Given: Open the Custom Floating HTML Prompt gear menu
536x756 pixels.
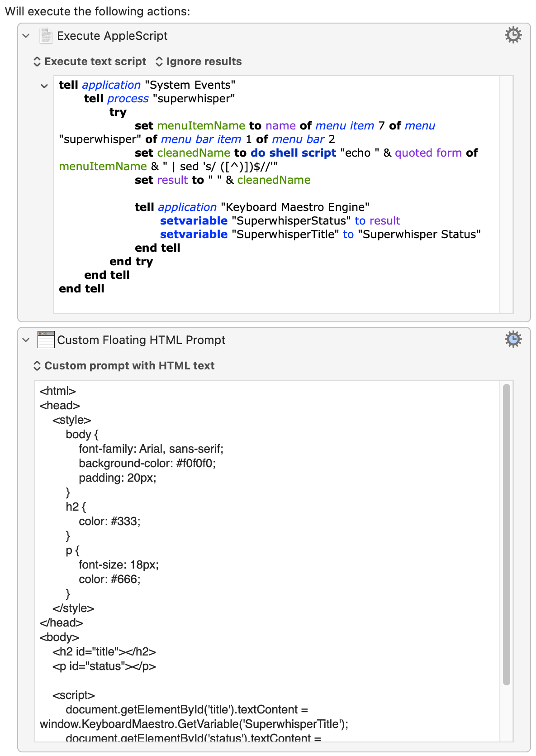Looking at the screenshot, I should coord(513,339).
